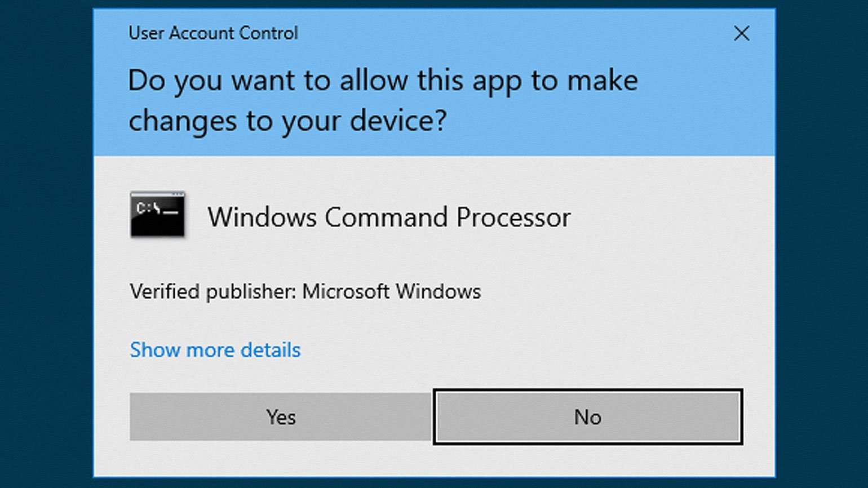Approve the elevation with Yes

(281, 417)
